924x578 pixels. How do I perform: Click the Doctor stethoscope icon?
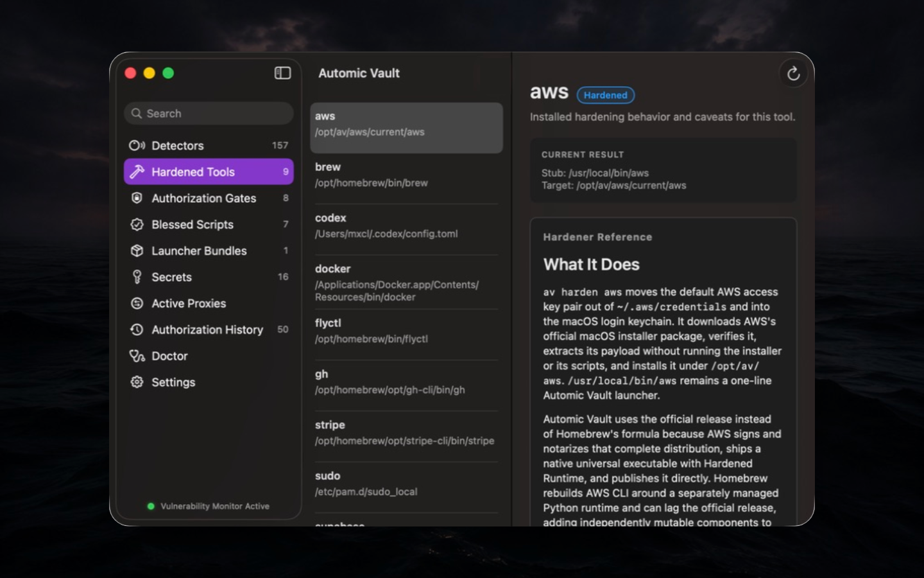(137, 356)
